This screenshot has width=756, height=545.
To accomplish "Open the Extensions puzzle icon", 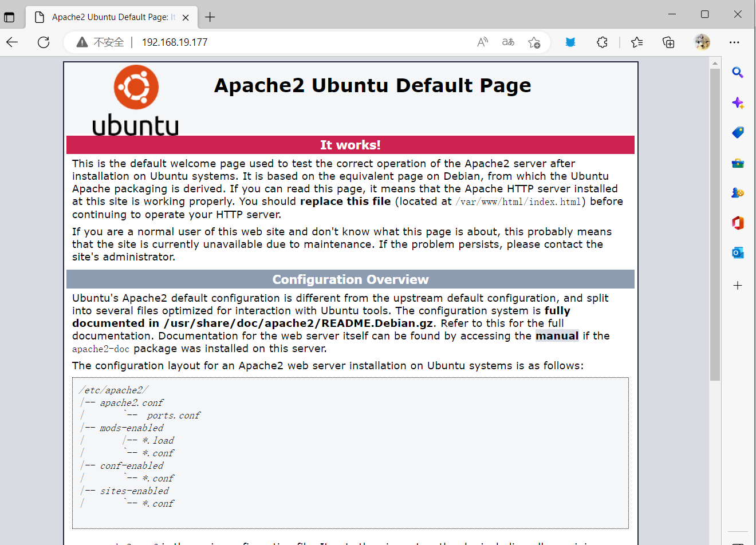I will point(602,42).
